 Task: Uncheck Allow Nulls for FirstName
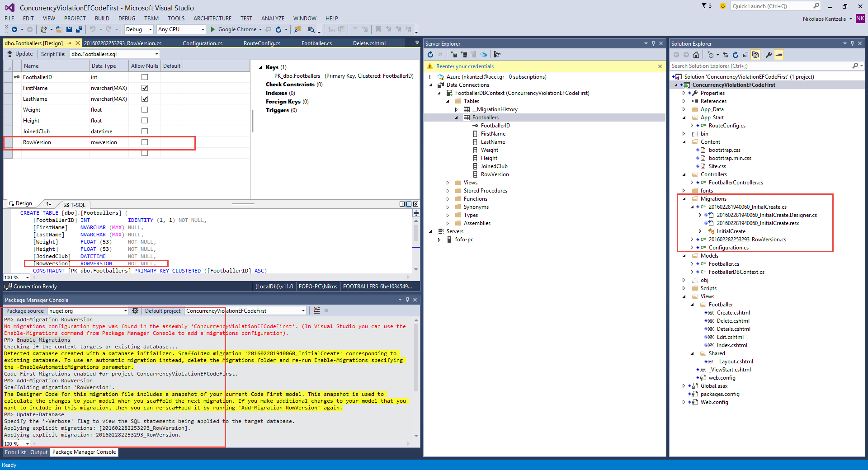[x=145, y=88]
